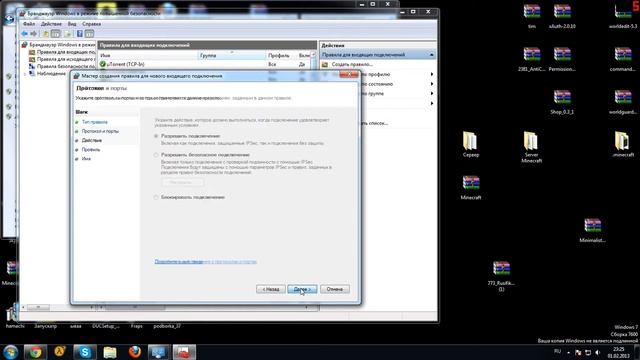Screen dimensions: 640x360
Task: Click the volume speaker icon in system tray
Action: click(598, 352)
